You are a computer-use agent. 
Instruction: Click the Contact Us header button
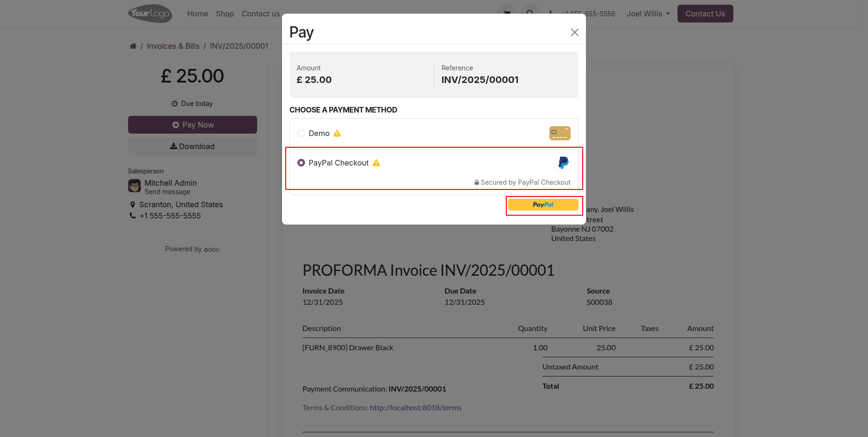pyautogui.click(x=705, y=14)
